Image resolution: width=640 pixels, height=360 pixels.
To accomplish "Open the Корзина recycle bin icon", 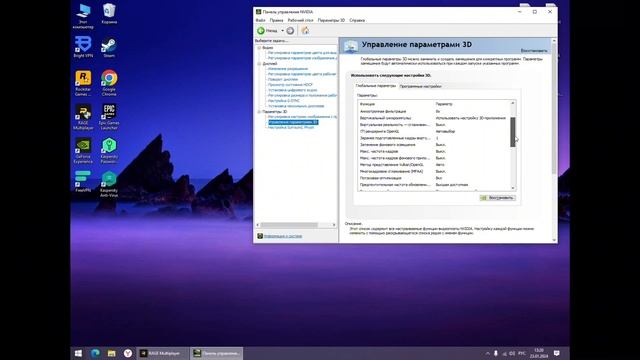I will (109, 14).
